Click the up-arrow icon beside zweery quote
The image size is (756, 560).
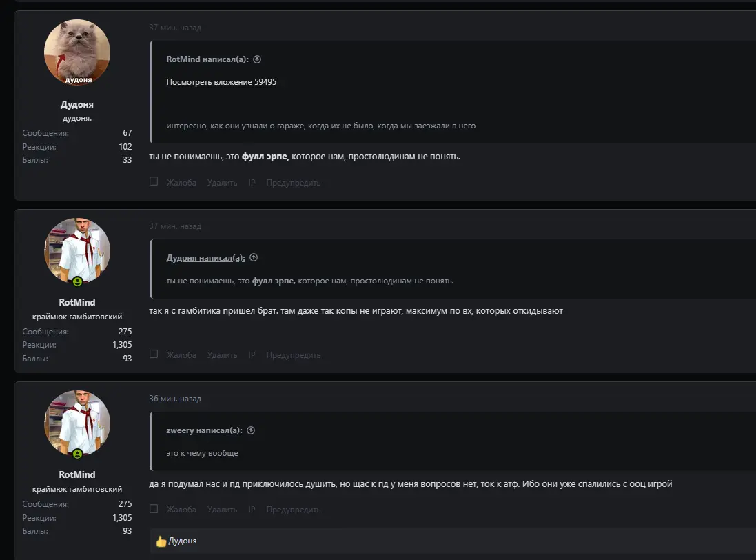coord(251,430)
